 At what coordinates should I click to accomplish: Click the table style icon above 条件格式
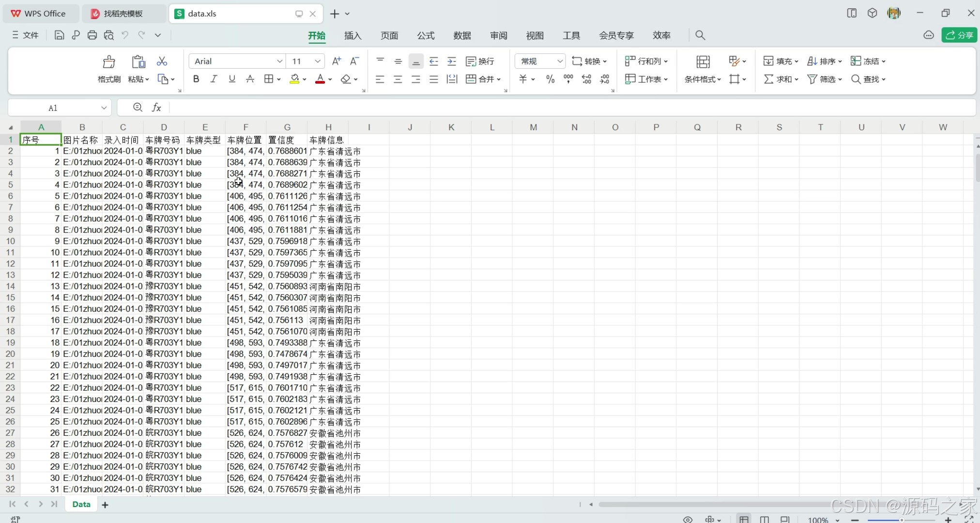[x=703, y=62]
